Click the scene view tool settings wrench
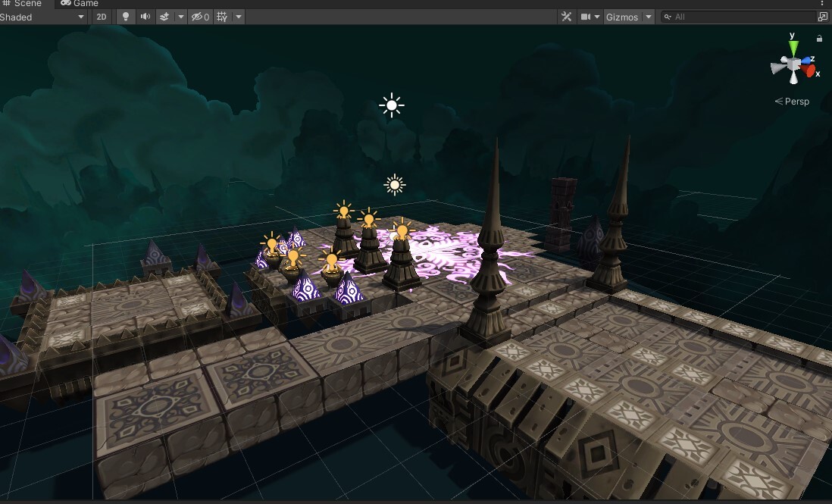This screenshot has width=832, height=504. tap(567, 16)
